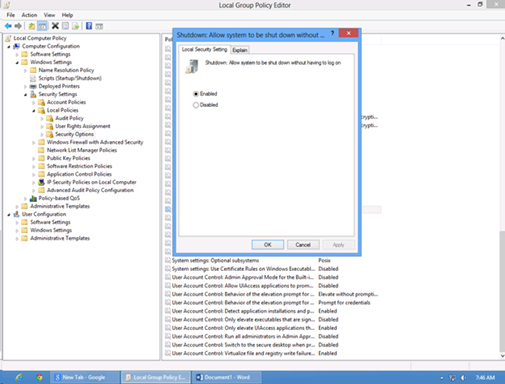Viewport: 505px width, 384px height.
Task: Click the Security Settings lock icon
Action: tap(33, 94)
